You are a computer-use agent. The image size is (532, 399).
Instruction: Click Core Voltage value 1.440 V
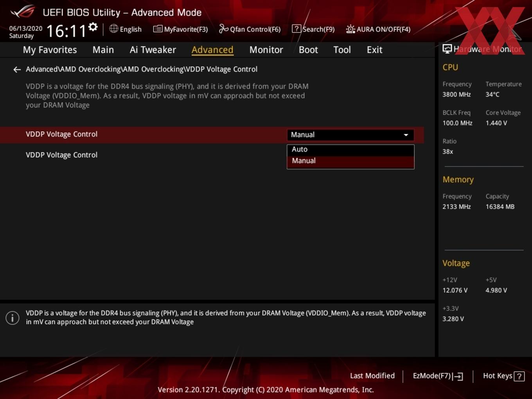[x=496, y=123]
